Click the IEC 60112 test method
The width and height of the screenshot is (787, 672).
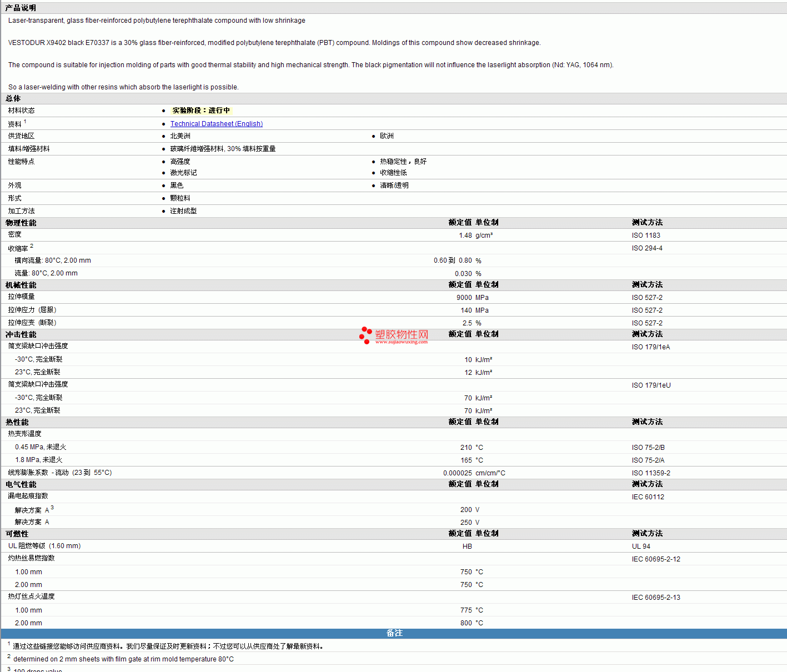pyautogui.click(x=648, y=497)
